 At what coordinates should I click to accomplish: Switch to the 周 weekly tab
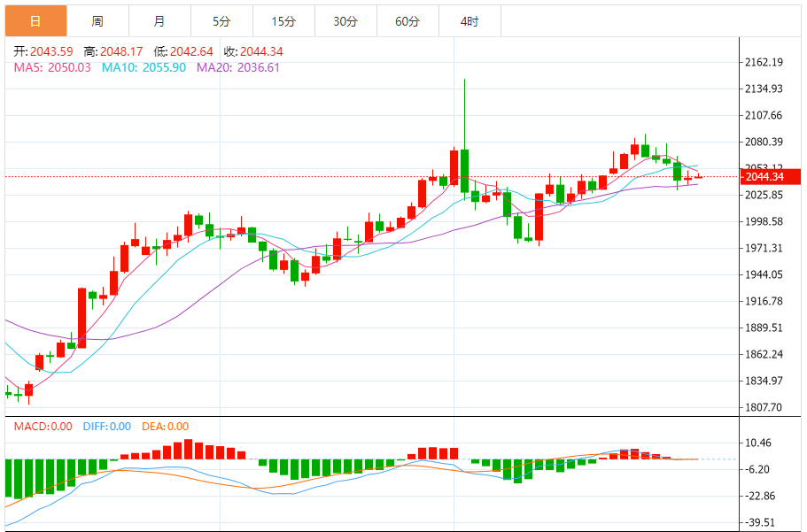tap(97, 21)
